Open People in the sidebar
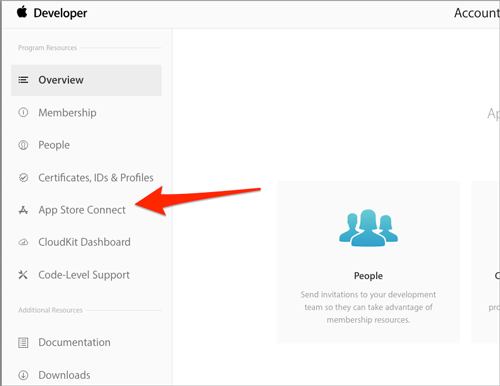This screenshot has width=500, height=386. pyautogui.click(x=54, y=145)
